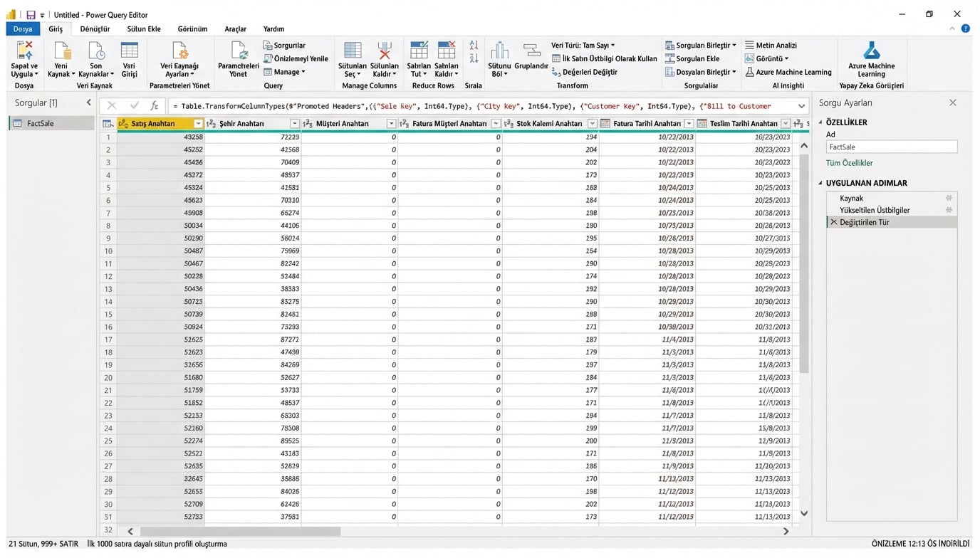Click Tüm Özellikler link
Viewport: 980px width, 558px height.
click(x=849, y=163)
